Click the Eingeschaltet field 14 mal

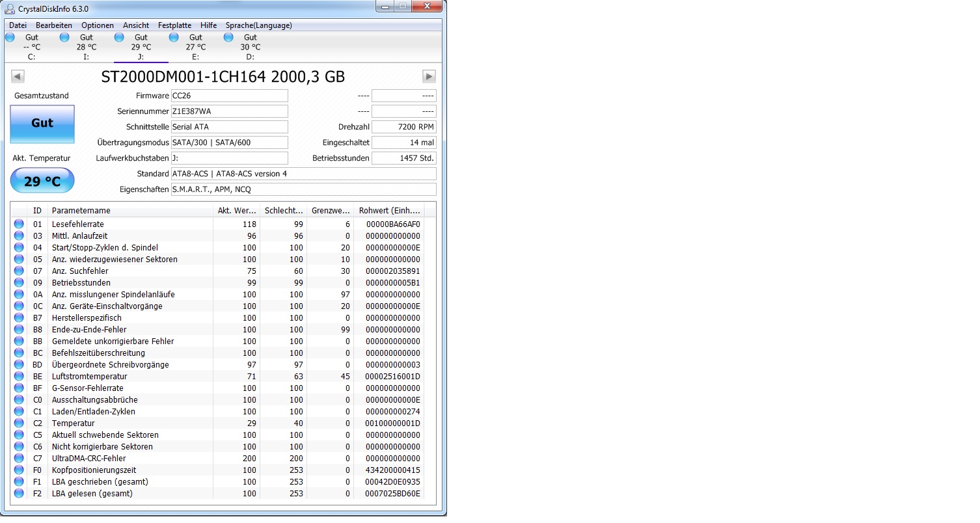click(404, 142)
